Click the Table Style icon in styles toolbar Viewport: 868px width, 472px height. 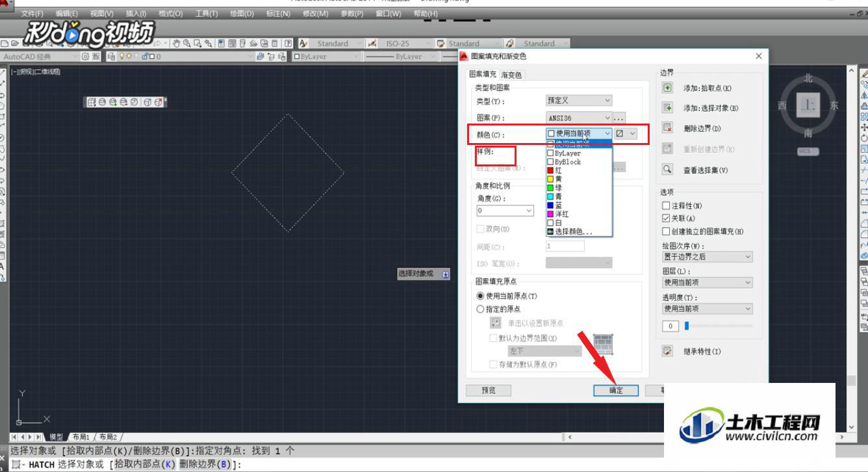click(x=442, y=44)
